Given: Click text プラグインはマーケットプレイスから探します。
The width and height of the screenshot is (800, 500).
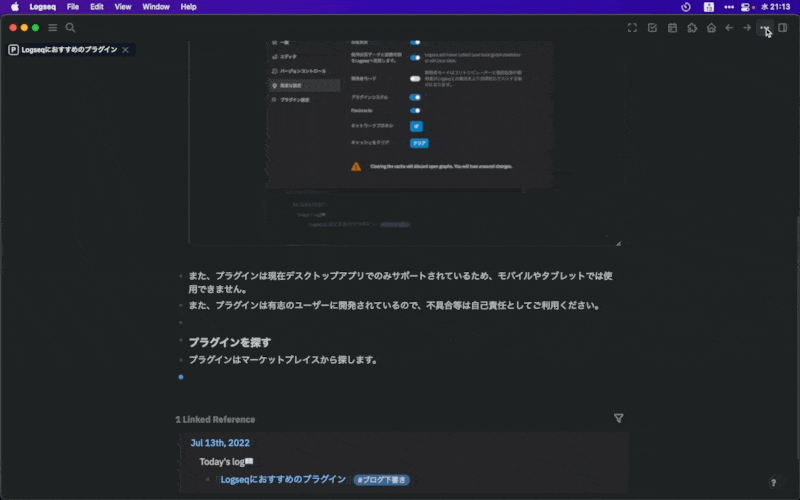Looking at the screenshot, I should 284,360.
